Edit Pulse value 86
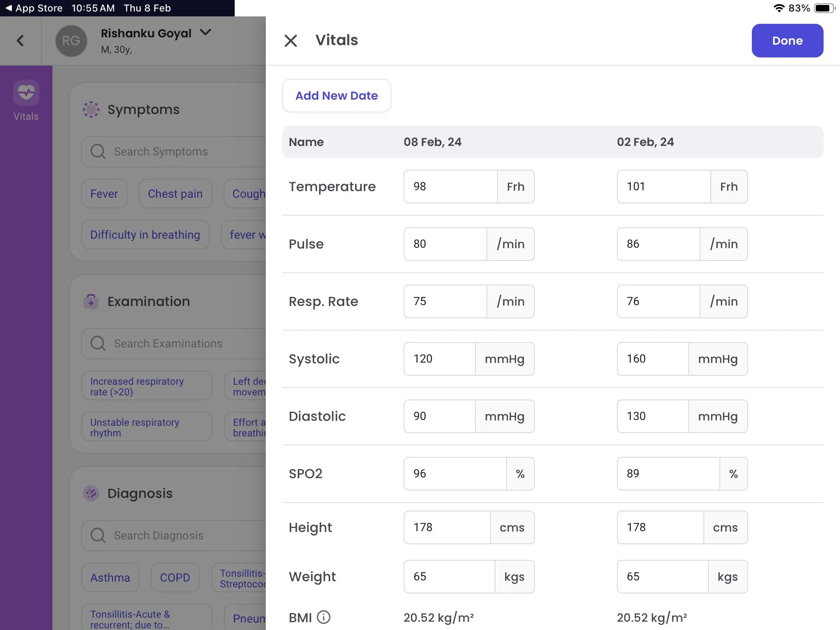Viewport: 840px width, 630px height. click(x=658, y=244)
